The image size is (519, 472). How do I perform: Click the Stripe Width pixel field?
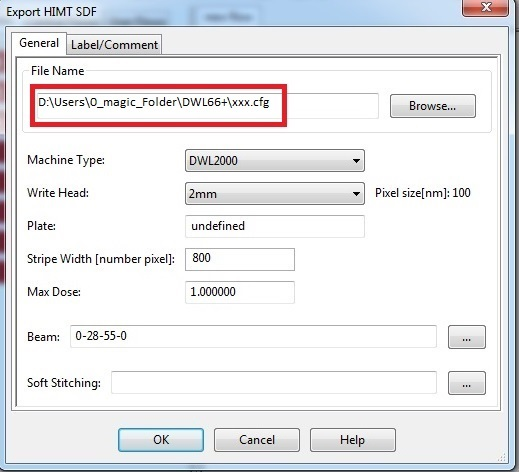(x=240, y=259)
